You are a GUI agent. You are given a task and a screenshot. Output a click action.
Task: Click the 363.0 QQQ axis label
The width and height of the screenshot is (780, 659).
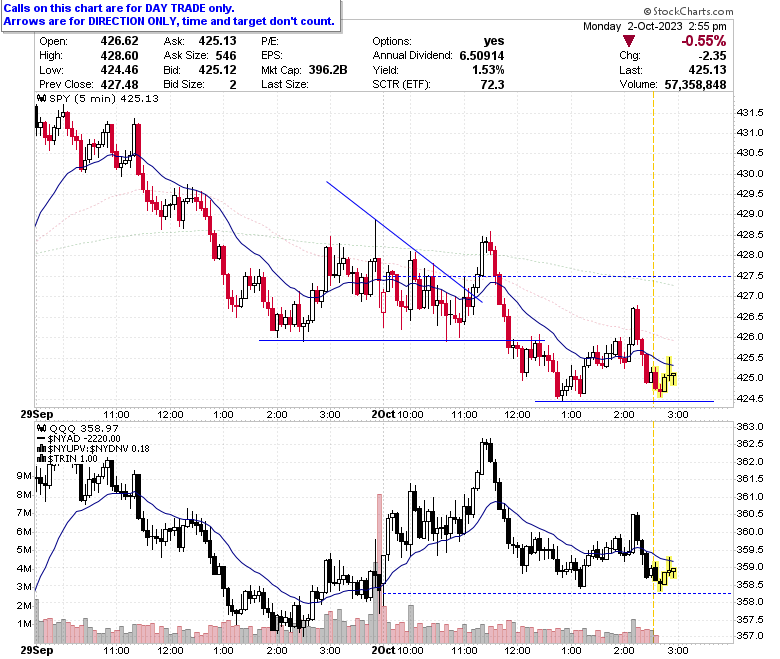point(750,426)
